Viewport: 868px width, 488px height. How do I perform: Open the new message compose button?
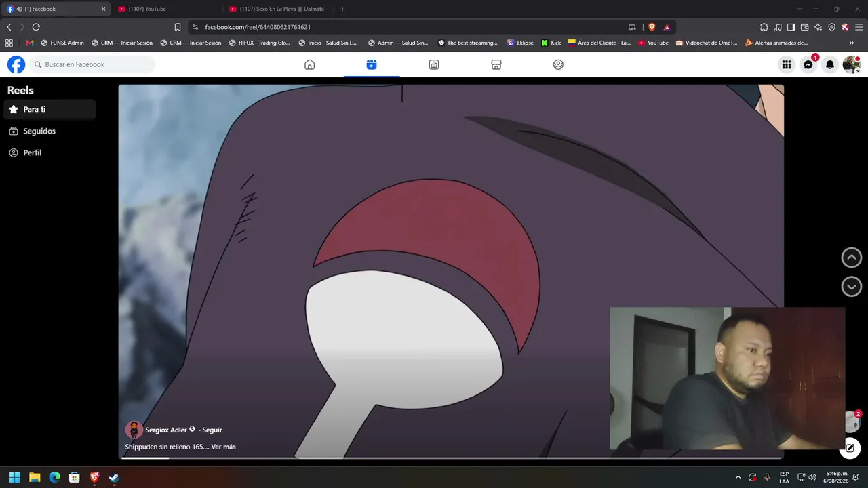coord(850,448)
